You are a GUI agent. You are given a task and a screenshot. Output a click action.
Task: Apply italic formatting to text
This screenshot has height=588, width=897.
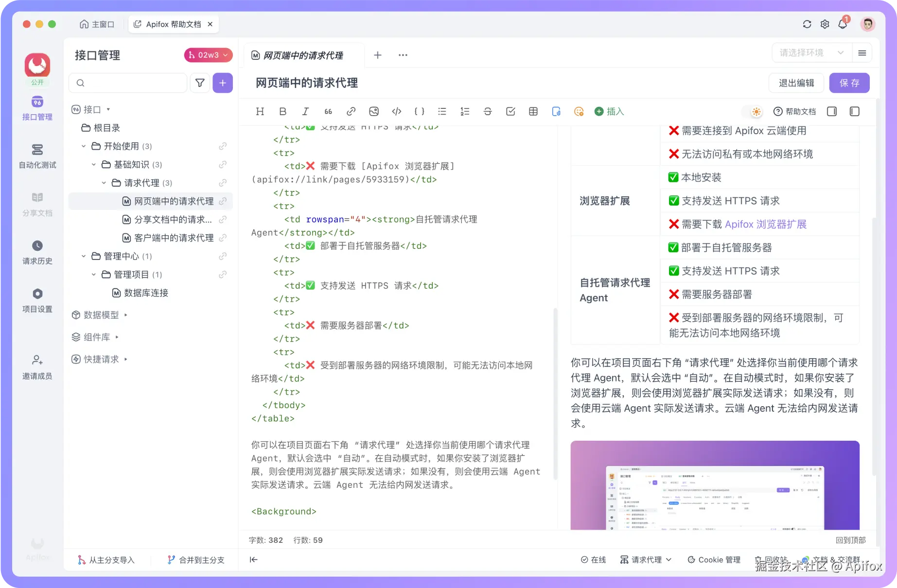(305, 111)
